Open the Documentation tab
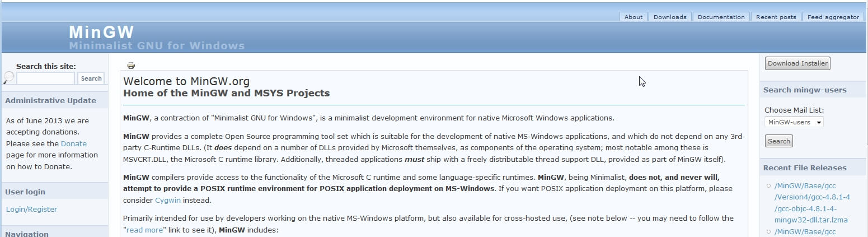 [x=721, y=17]
